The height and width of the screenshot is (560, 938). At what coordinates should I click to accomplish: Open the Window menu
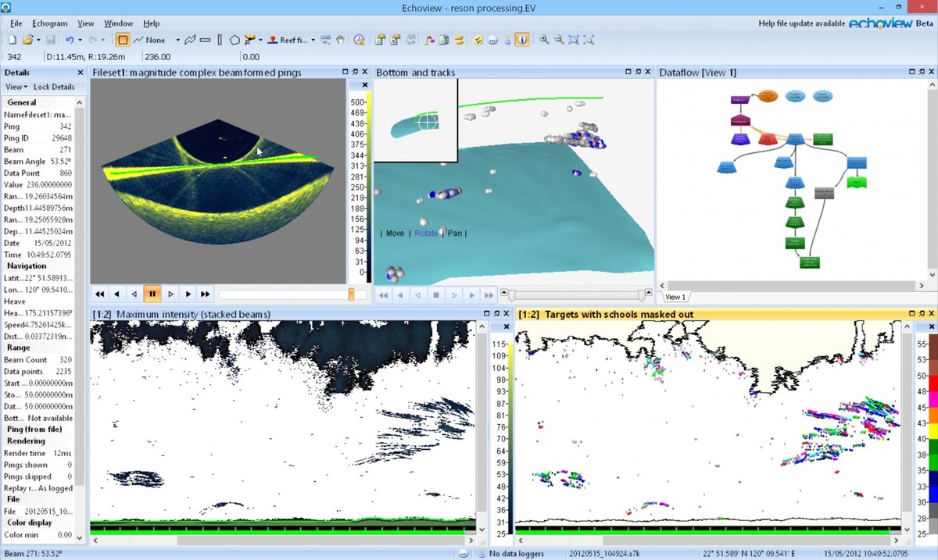point(119,23)
